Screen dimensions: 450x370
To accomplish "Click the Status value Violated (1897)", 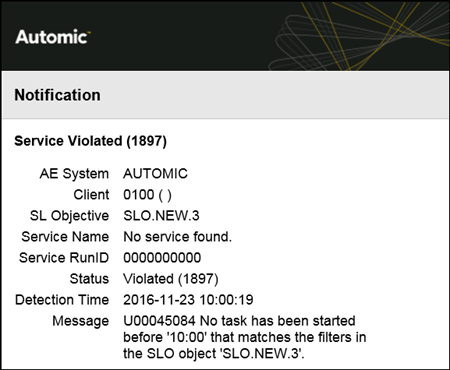I will click(171, 279).
